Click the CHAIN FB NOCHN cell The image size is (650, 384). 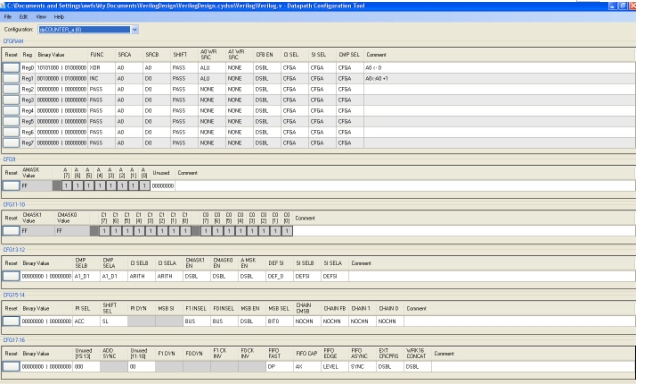click(x=335, y=321)
